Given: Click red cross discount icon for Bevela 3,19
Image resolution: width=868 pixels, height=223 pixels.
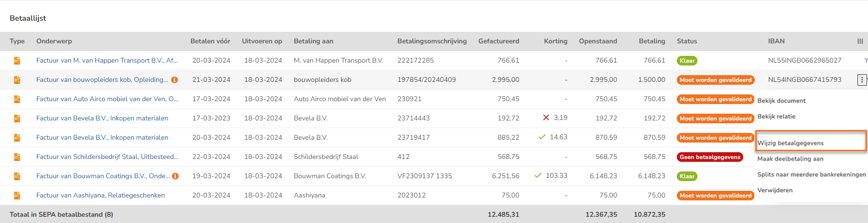Looking at the screenshot, I should pos(546,118).
